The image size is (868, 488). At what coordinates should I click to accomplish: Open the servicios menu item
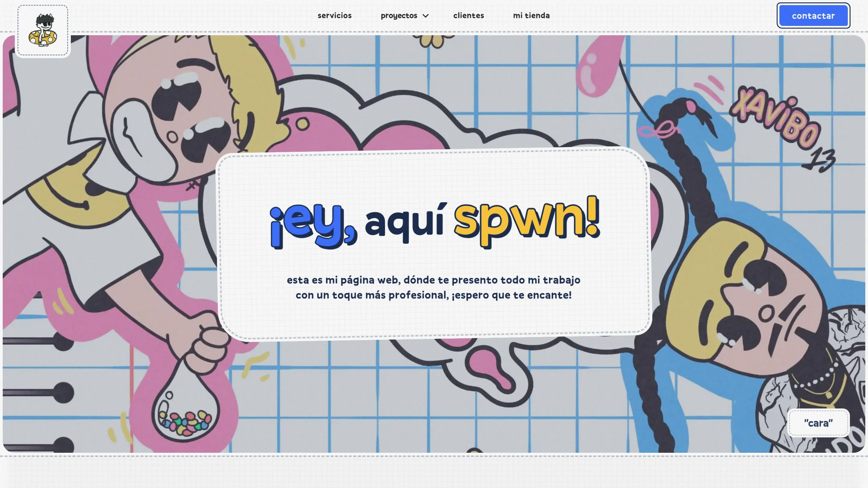pyautogui.click(x=334, y=15)
